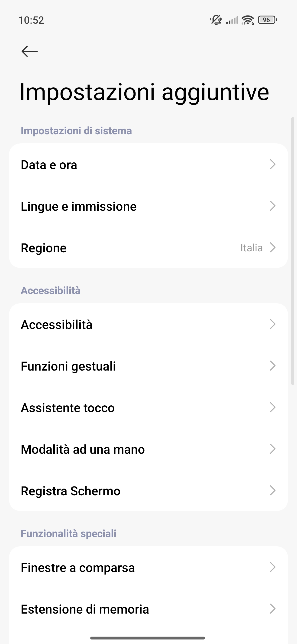The width and height of the screenshot is (297, 644).
Task: Tap the muted notification bell icon
Action: pos(216,20)
